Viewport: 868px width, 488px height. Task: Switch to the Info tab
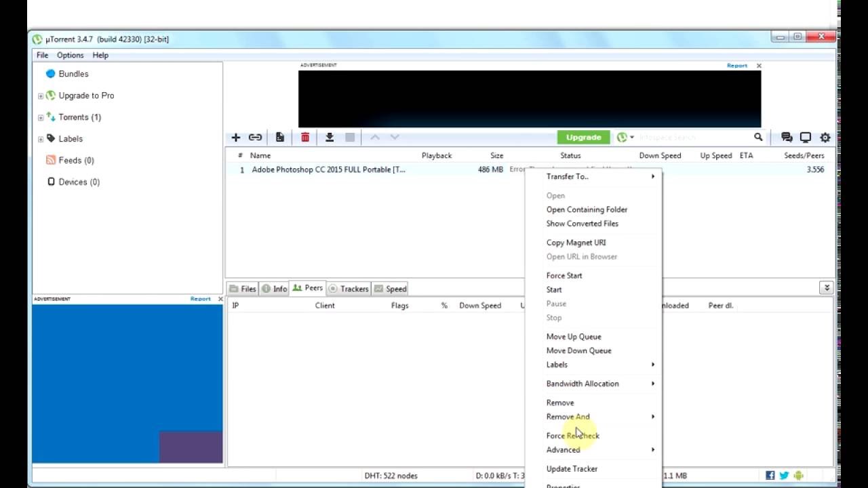(x=275, y=289)
